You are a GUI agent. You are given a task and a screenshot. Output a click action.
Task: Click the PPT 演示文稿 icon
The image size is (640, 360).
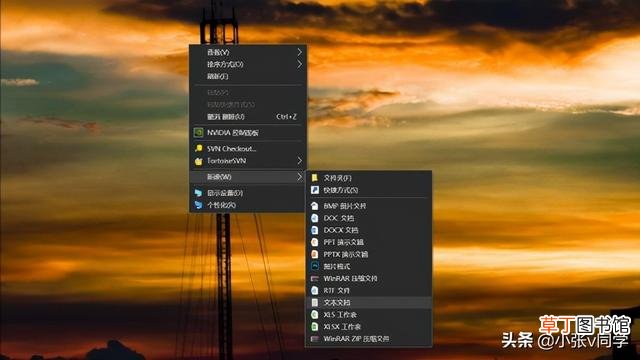315,242
